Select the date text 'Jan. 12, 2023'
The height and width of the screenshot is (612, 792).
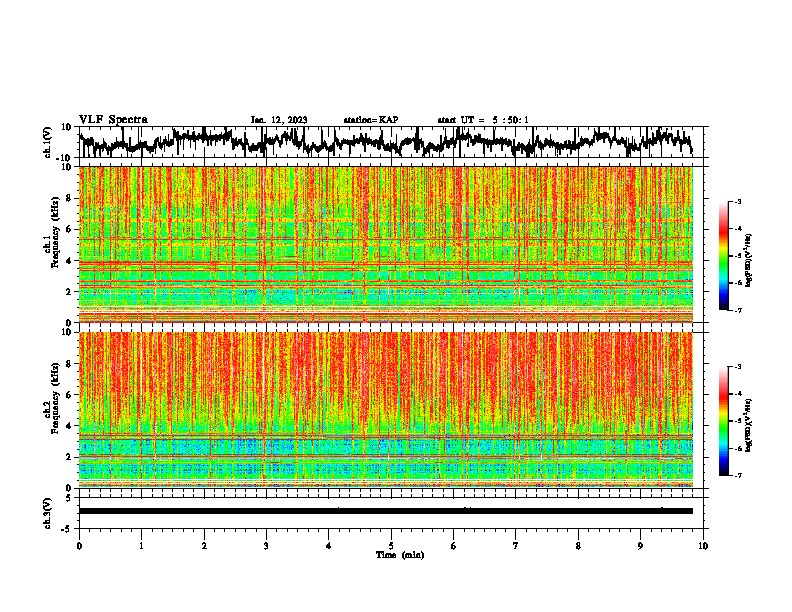[279, 120]
